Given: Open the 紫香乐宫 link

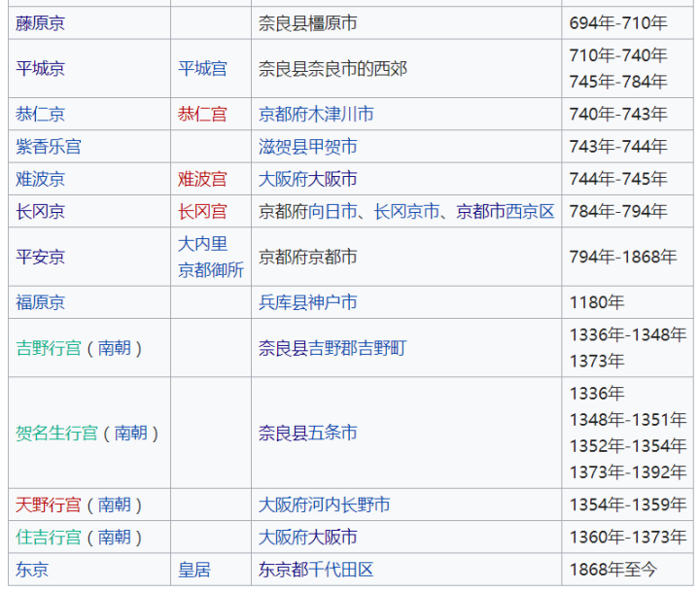Looking at the screenshot, I should click(49, 147).
